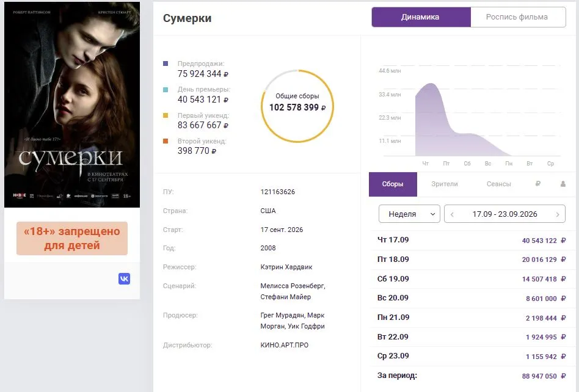Screen dimensions: 579x392
Task: Switch to ruble currency icon tab
Action: point(538,183)
